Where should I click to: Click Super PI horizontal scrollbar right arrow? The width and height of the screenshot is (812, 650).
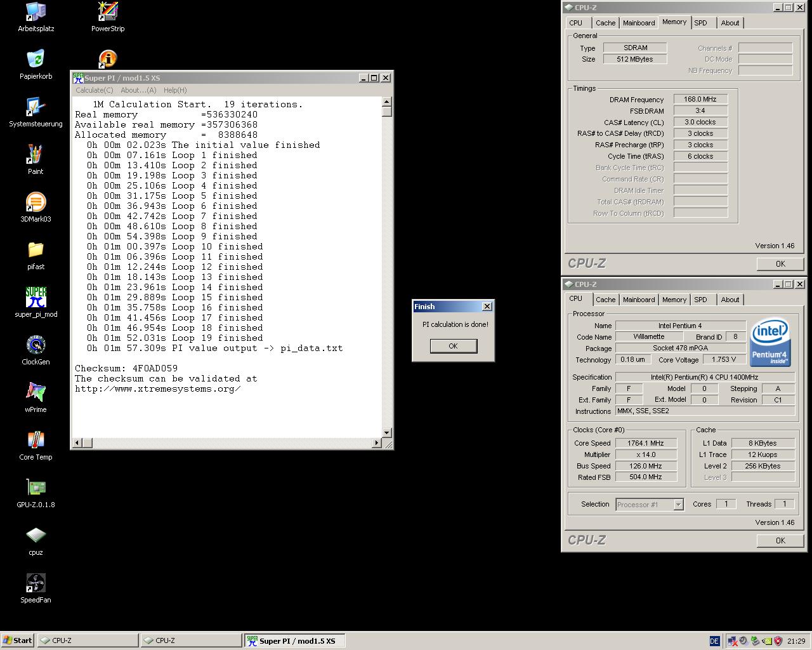pos(377,442)
